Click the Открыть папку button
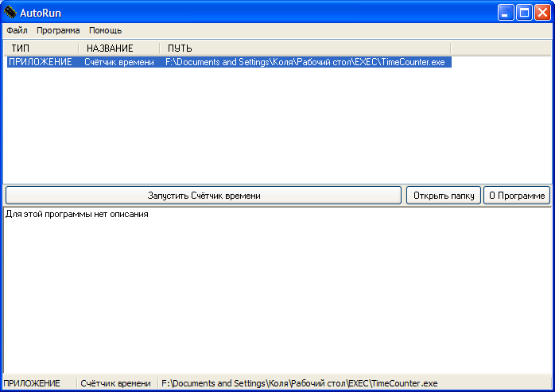This screenshot has width=555, height=392. click(x=444, y=196)
